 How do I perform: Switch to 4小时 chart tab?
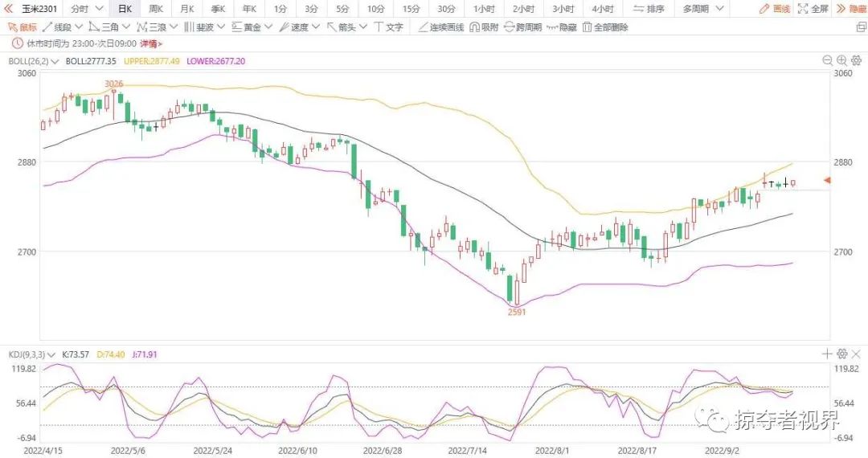pyautogui.click(x=602, y=9)
